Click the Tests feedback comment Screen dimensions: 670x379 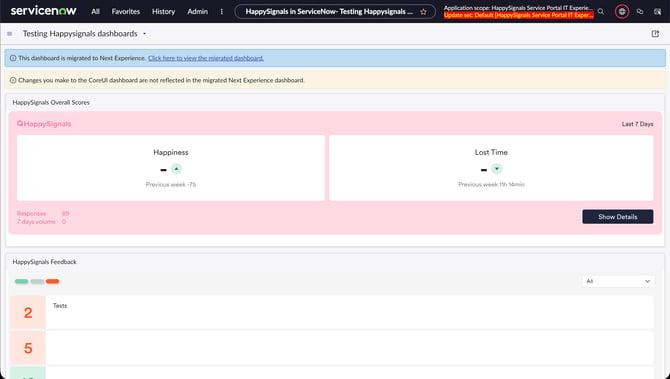pos(60,306)
